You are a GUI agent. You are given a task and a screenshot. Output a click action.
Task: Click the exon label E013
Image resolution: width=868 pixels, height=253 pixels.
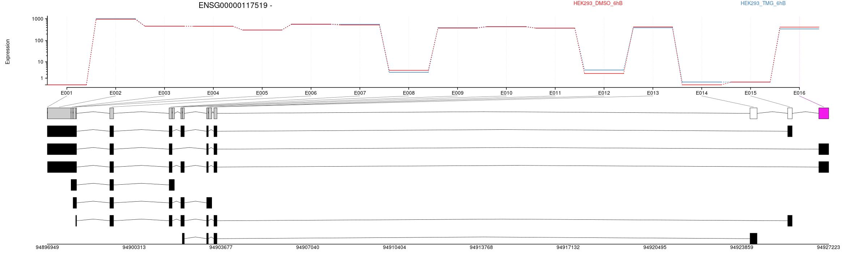click(x=653, y=93)
